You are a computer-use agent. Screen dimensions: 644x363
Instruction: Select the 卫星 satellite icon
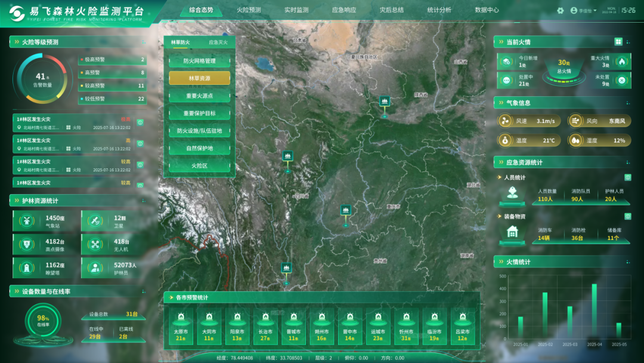click(94, 221)
